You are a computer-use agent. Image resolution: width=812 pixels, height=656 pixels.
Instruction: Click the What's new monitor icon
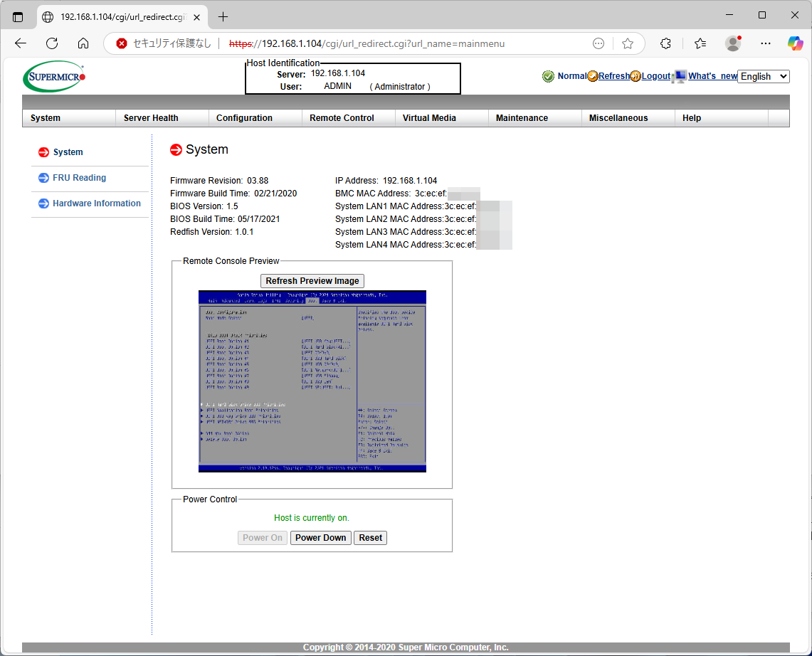680,76
